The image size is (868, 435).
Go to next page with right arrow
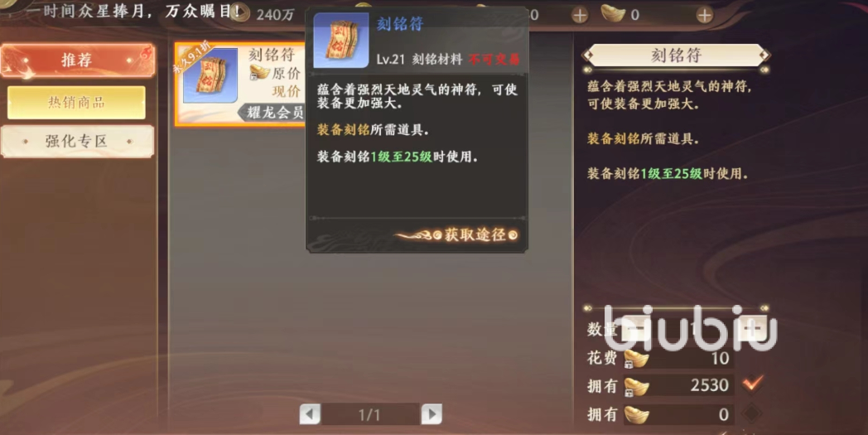(x=432, y=414)
